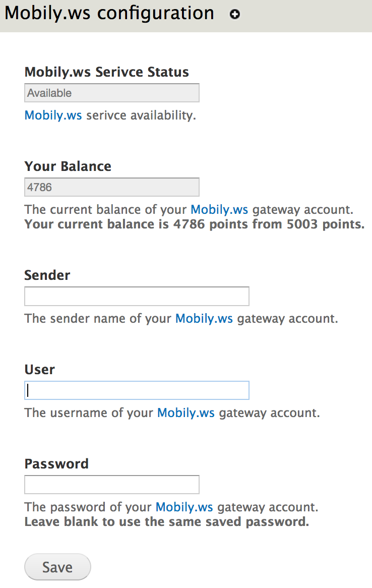Open Mobily.ws link in service availability text
The width and height of the screenshot is (372, 588).
[x=53, y=115]
